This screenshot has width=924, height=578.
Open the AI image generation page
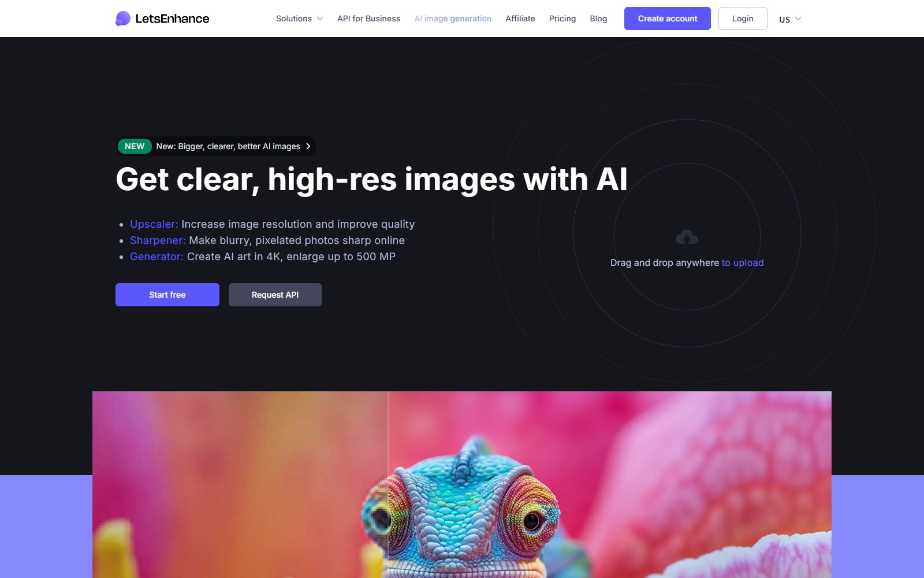(x=453, y=18)
